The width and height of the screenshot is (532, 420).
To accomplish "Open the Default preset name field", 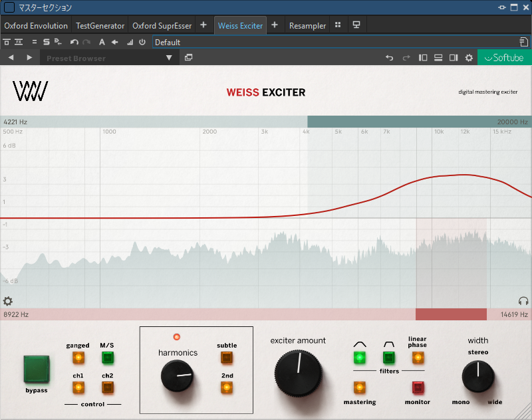I will point(332,42).
